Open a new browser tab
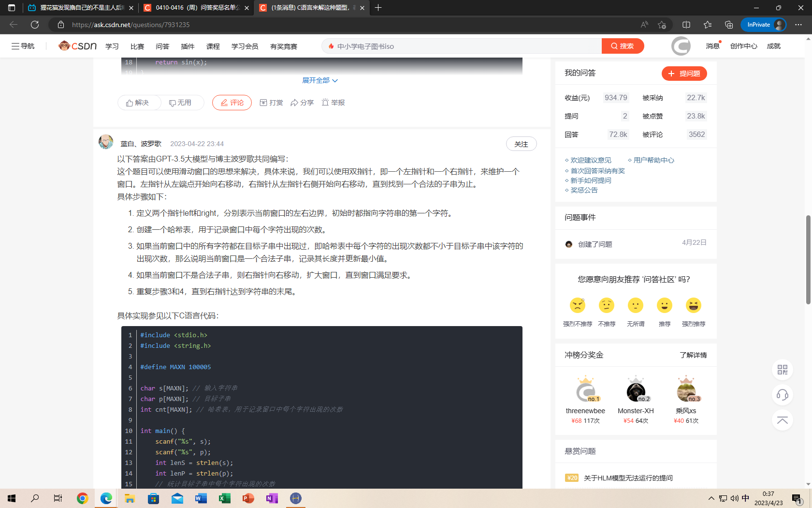812x508 pixels. coord(378,8)
